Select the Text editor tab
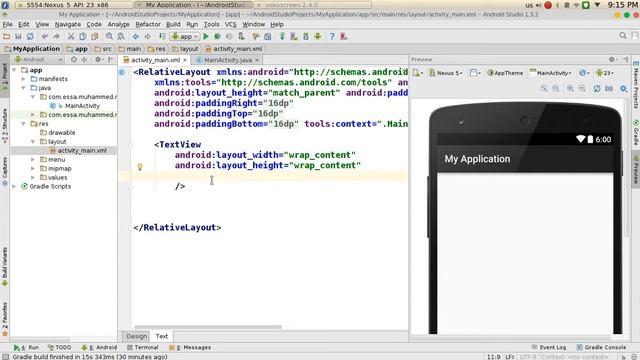This screenshot has height=360, width=640. click(x=162, y=336)
